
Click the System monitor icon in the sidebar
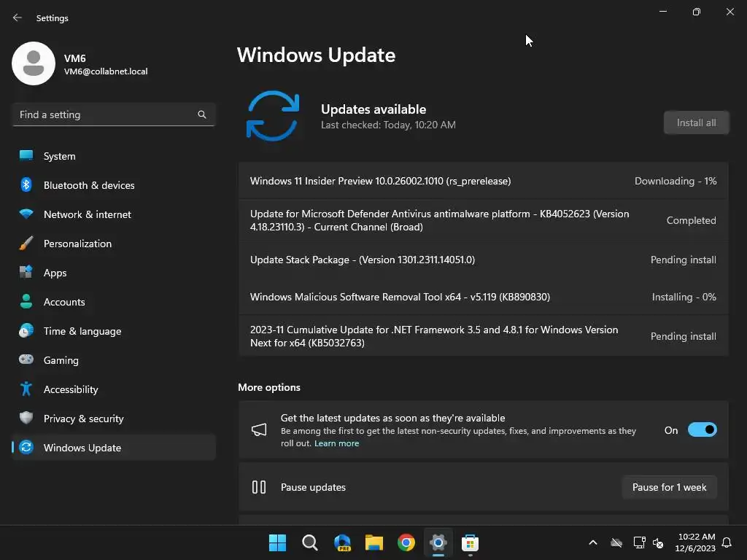pyautogui.click(x=26, y=156)
